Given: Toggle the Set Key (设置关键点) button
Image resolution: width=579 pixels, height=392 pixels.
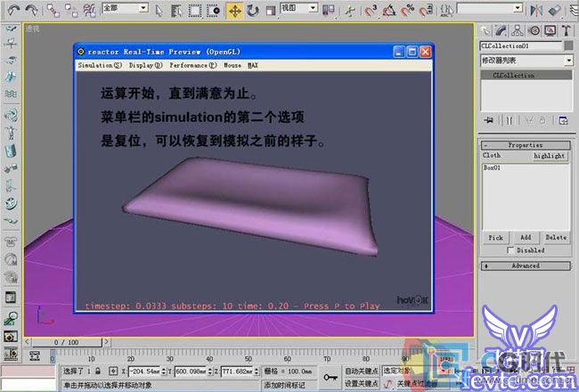Looking at the screenshot, I should 363,383.
